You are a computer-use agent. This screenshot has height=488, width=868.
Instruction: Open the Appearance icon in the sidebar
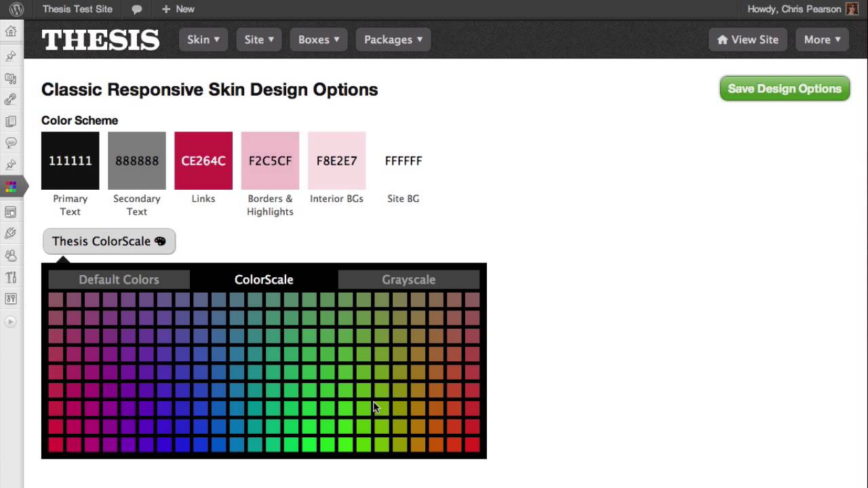(x=11, y=212)
